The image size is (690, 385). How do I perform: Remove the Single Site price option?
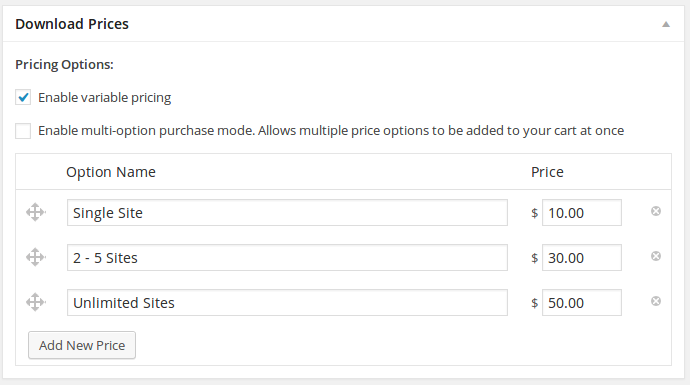656,211
